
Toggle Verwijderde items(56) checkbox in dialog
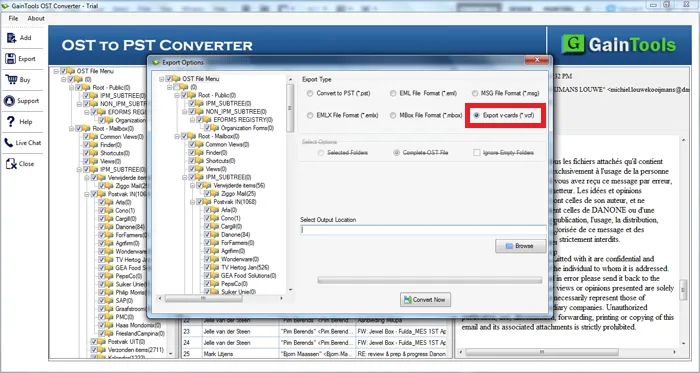tap(200, 185)
